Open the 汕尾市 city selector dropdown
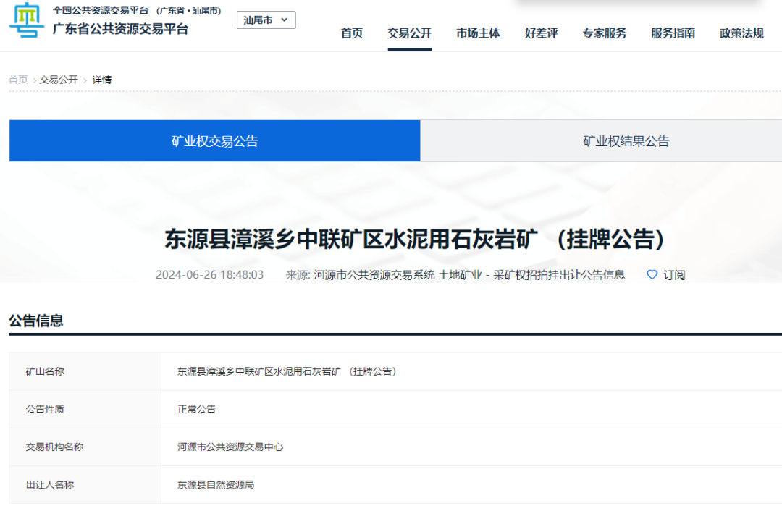782x532 pixels. click(x=266, y=20)
